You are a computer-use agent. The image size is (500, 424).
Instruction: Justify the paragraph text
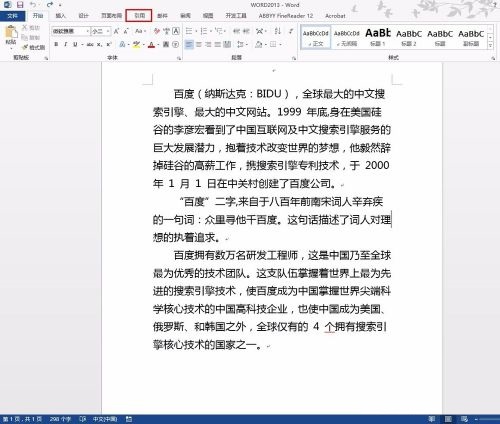[218, 44]
